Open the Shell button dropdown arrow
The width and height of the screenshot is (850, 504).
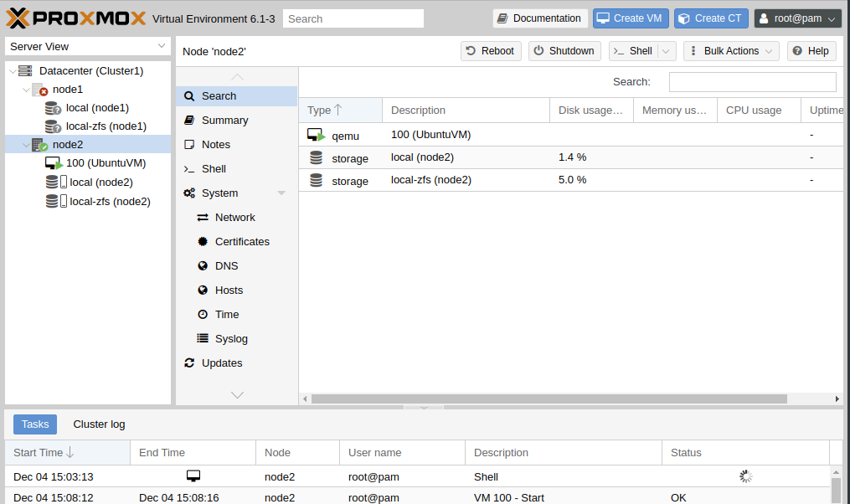point(667,51)
